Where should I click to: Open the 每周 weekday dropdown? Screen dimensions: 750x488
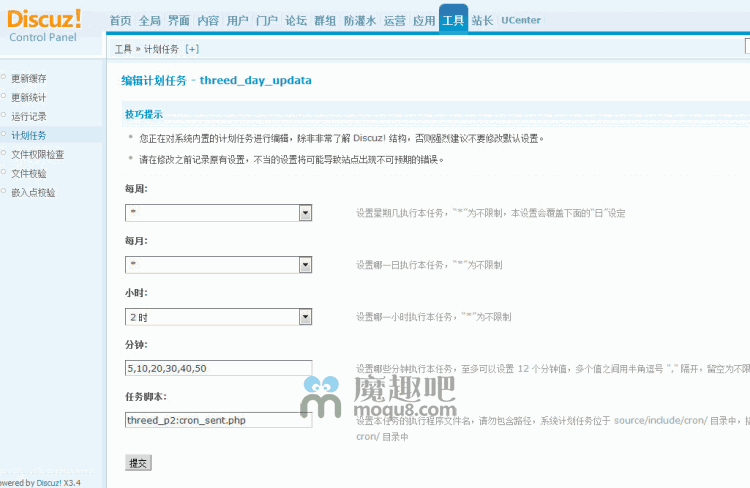[219, 213]
